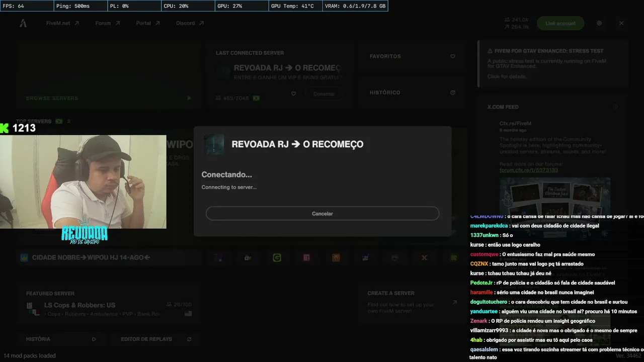Viewport: 644px width, 362px height.
Task: Click the chat message from customqwe
Action: (532, 254)
